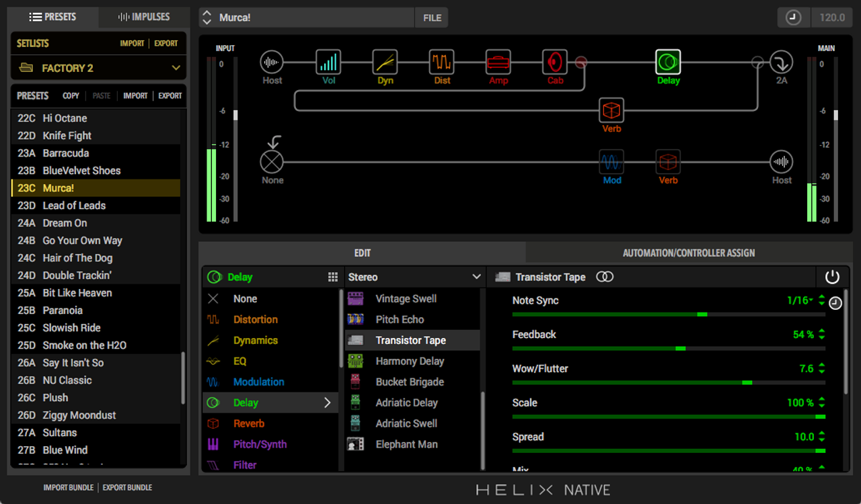Open the Factory 2 setlist dropdown
The height and width of the screenshot is (504, 861).
point(98,68)
